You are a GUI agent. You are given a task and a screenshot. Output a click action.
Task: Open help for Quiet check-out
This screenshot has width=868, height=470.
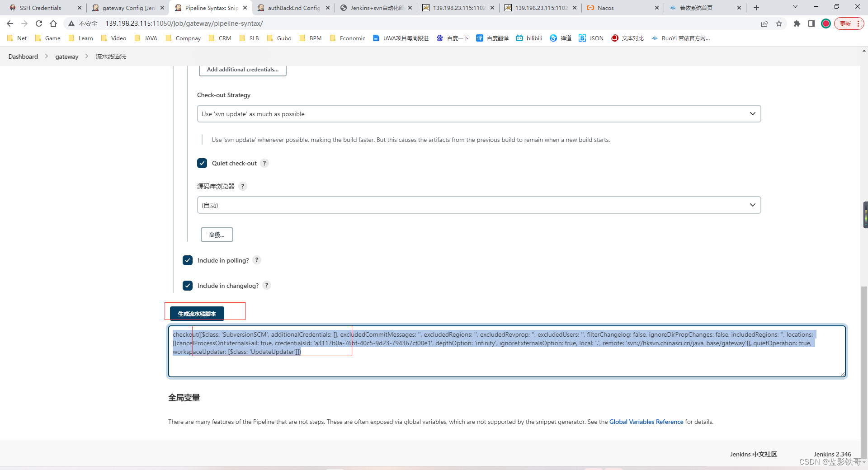pos(264,163)
